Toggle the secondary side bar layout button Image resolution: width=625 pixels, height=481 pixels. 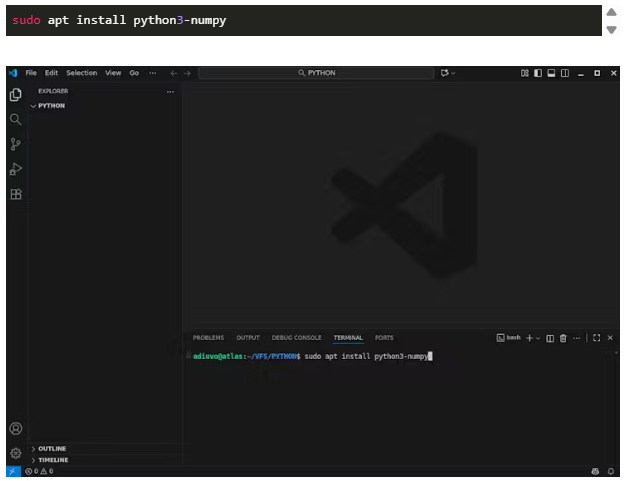(x=564, y=73)
